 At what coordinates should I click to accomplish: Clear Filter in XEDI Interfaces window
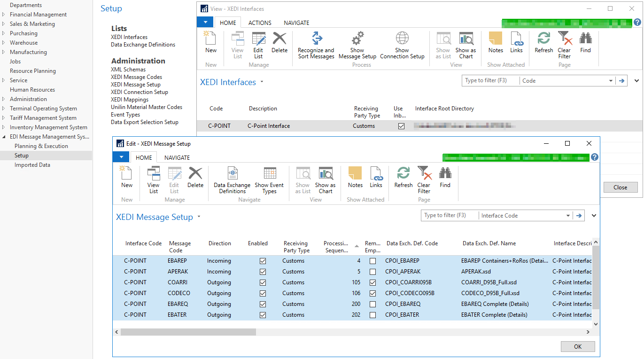coord(564,45)
